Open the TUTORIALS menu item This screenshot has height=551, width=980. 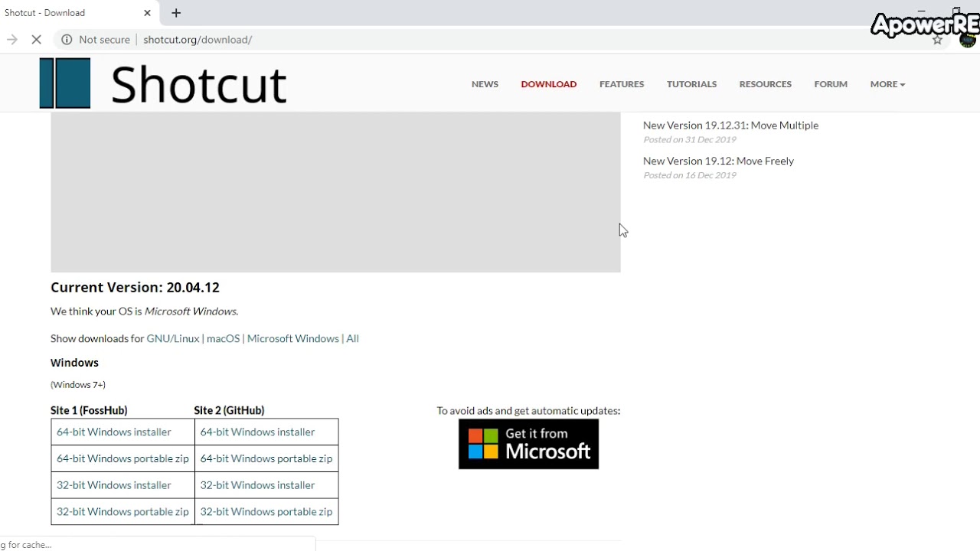click(x=691, y=84)
